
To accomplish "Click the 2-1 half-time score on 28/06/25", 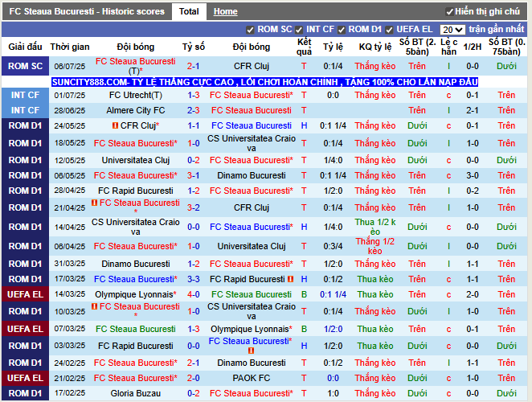I will [x=473, y=110].
